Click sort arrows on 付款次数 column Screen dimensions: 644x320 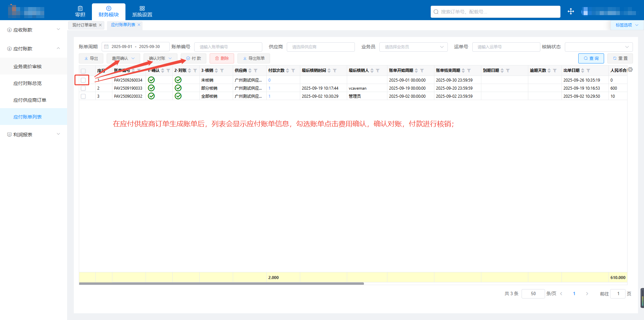(287, 71)
